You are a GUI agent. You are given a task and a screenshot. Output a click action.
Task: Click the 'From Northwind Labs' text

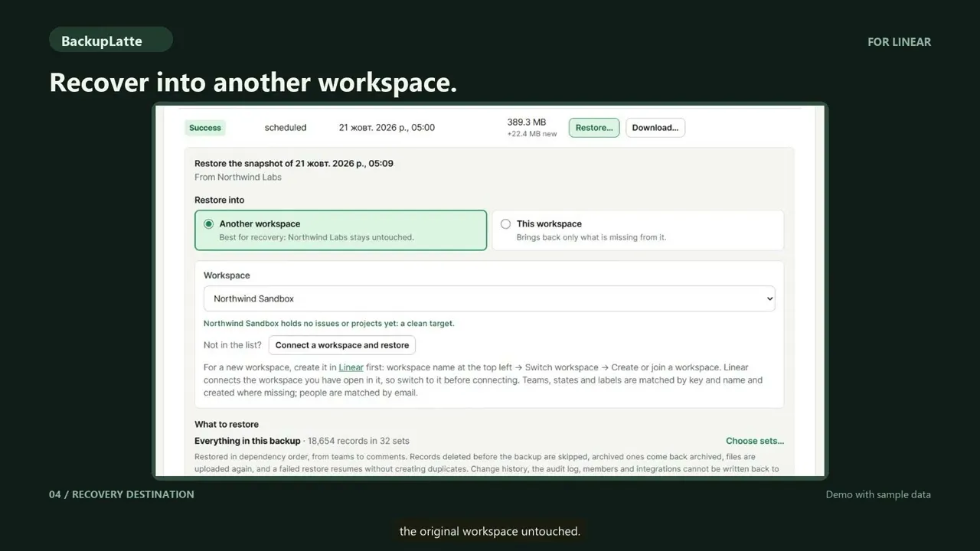(x=238, y=177)
